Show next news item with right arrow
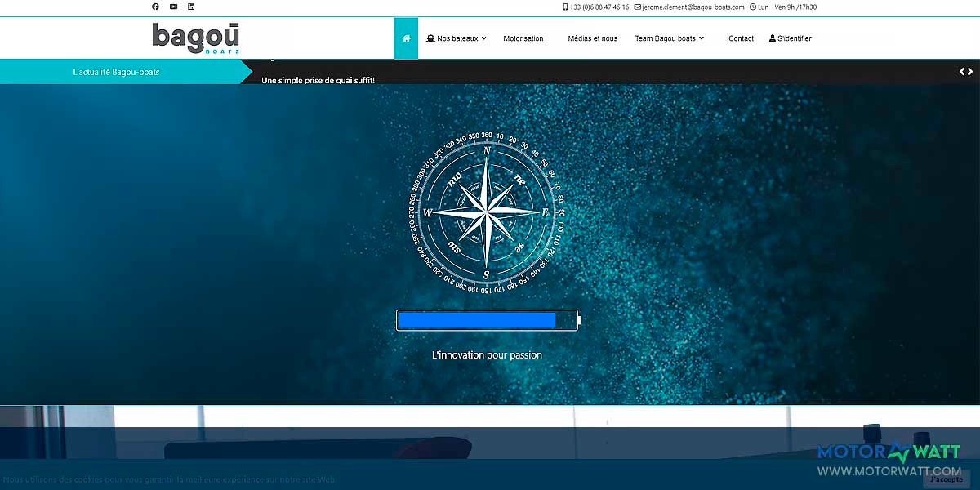Image resolution: width=980 pixels, height=490 pixels. pyautogui.click(x=971, y=72)
